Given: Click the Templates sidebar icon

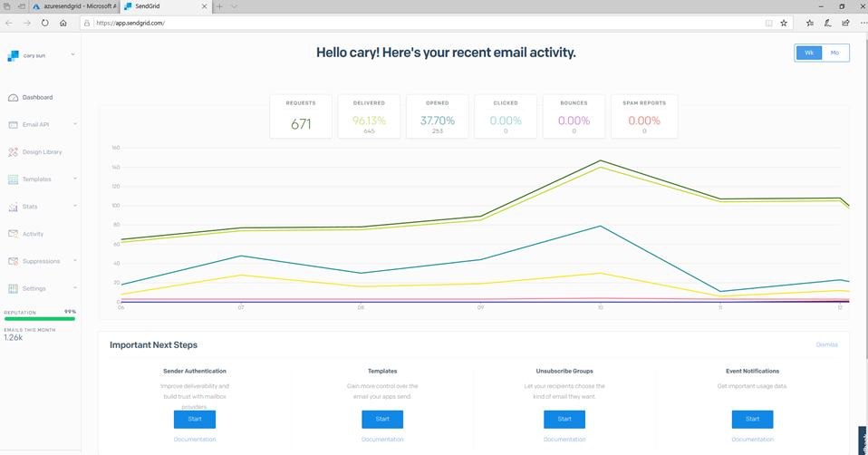Looking at the screenshot, I should tap(13, 179).
